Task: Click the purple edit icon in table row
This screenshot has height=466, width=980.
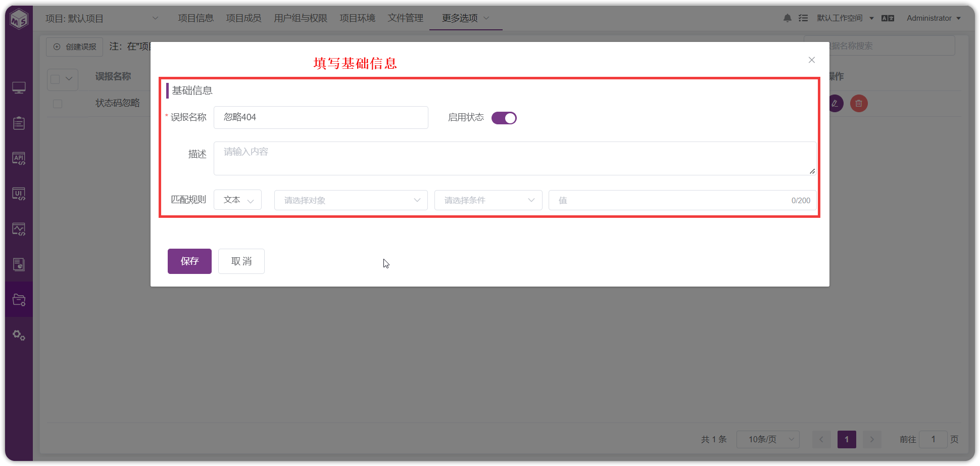Action: click(835, 104)
